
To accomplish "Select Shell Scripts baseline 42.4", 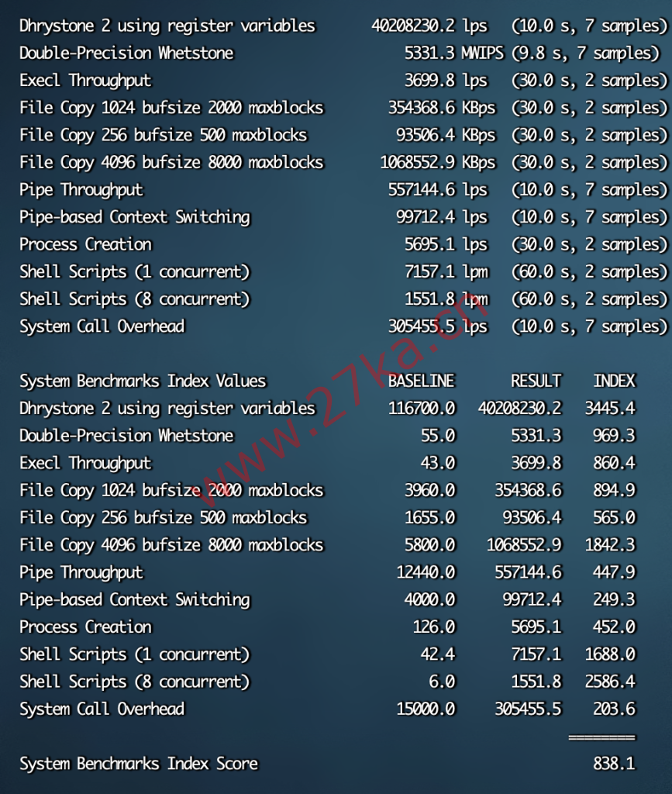I will point(438,654).
